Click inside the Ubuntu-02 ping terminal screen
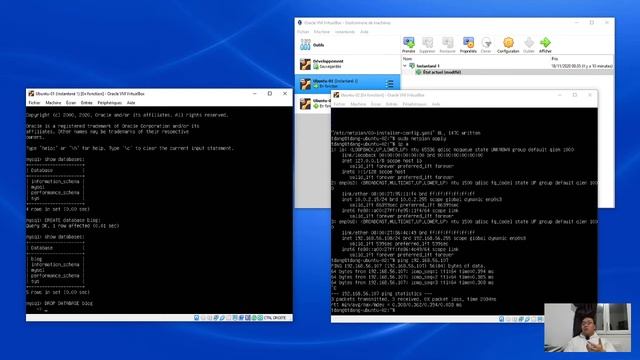 tap(464, 211)
